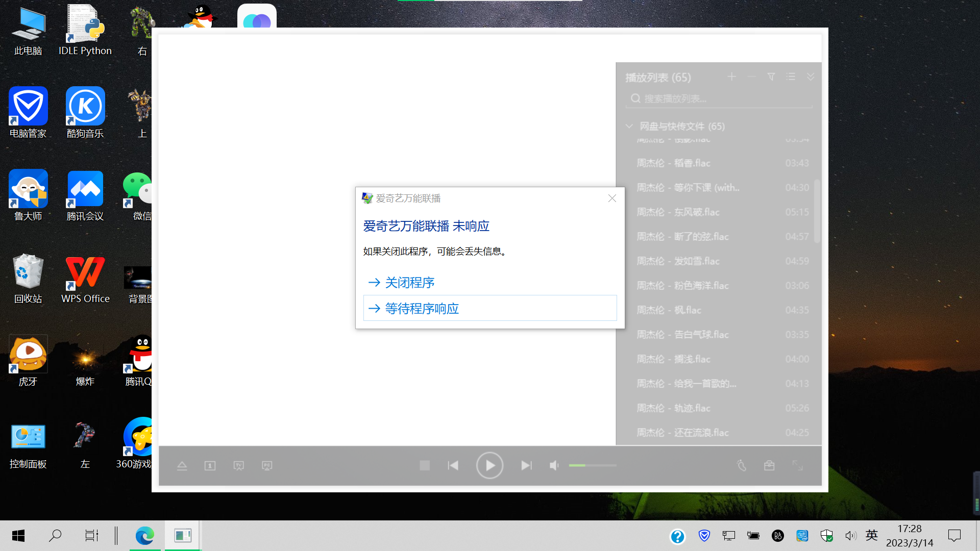Open the 酷狗音乐 desktop icon
This screenshot has height=551, width=980.
pyautogui.click(x=85, y=113)
